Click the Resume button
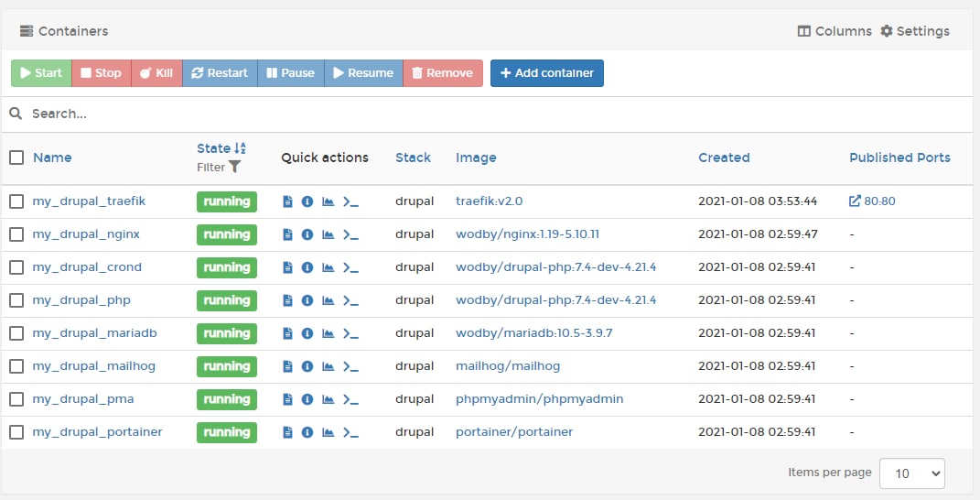The image size is (980, 500). [364, 73]
